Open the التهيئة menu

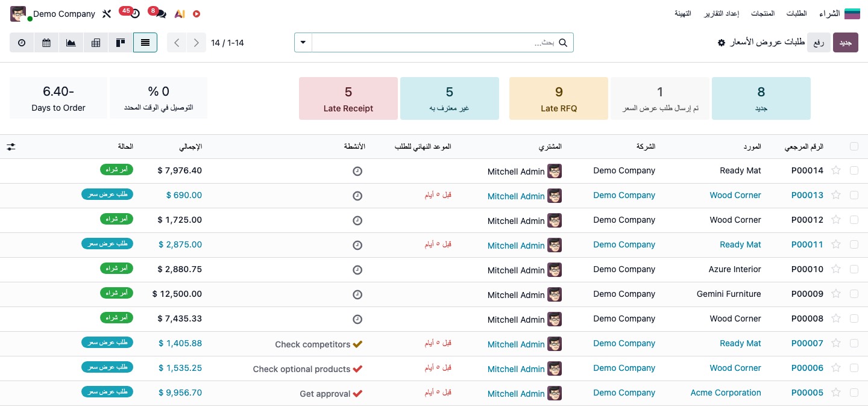coord(683,13)
